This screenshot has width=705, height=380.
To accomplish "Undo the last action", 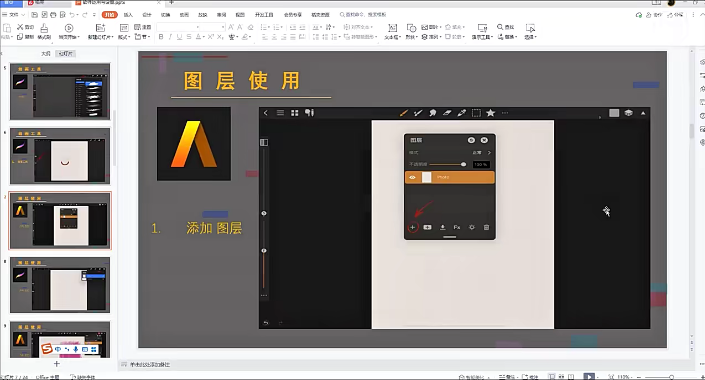I will 72,15.
